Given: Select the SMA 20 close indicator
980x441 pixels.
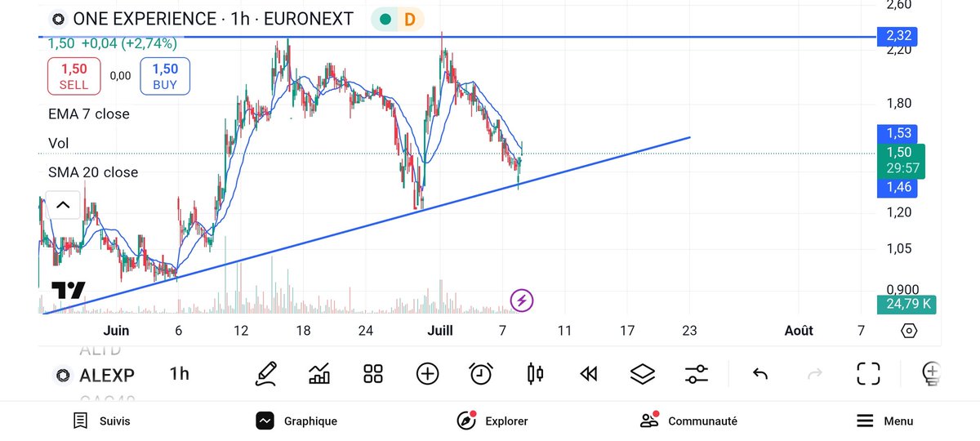Looking at the screenshot, I should [93, 172].
